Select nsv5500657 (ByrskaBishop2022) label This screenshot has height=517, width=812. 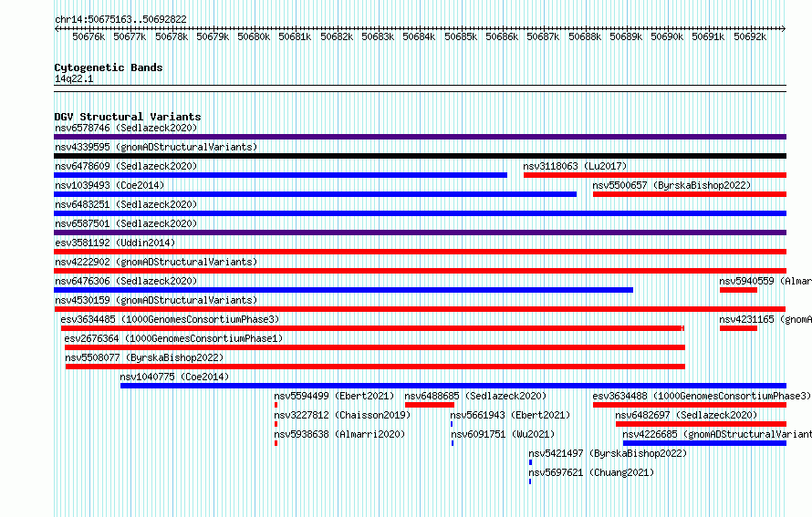coord(671,185)
